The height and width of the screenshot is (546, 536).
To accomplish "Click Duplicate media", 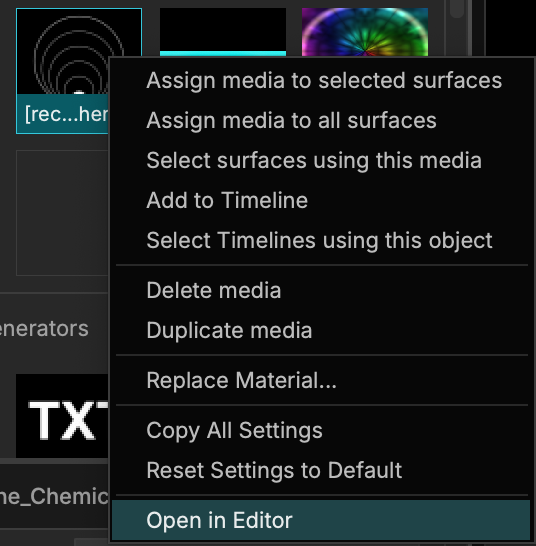I will [x=229, y=330].
